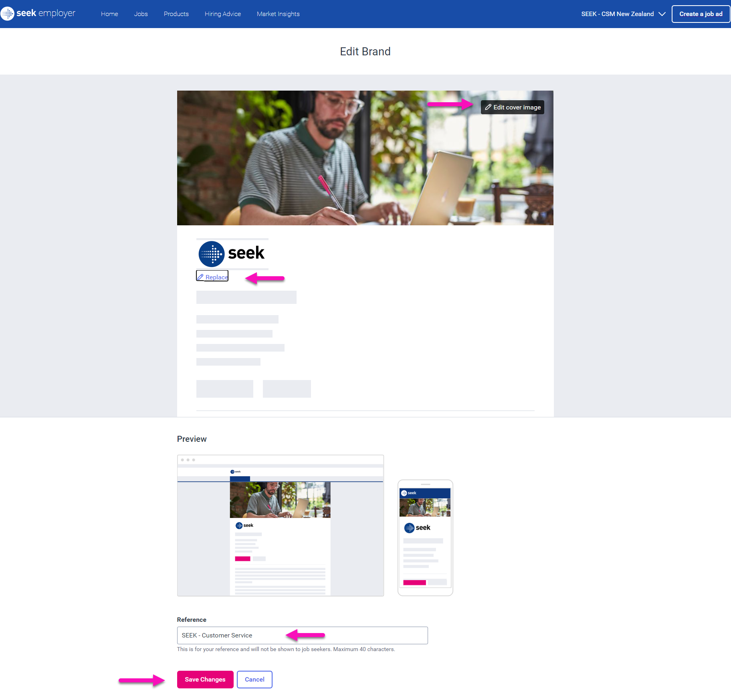Click the Cancel button
The width and height of the screenshot is (731, 700).
[x=254, y=679]
